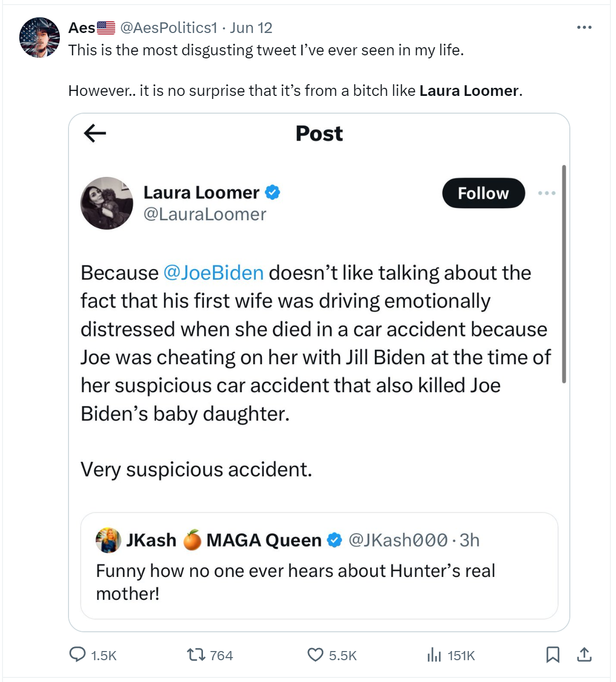Open the three-dot more menu of Aes tweet
This screenshot has height=682, width=616.
584,27
